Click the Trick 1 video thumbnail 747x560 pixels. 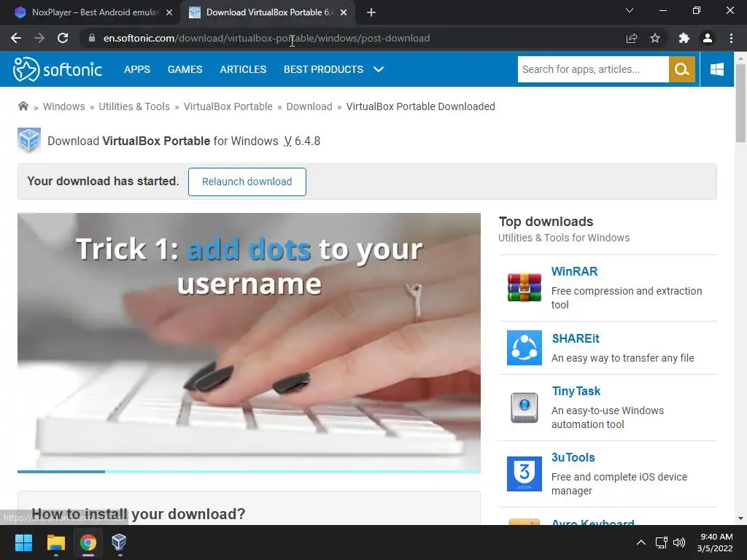[249, 342]
